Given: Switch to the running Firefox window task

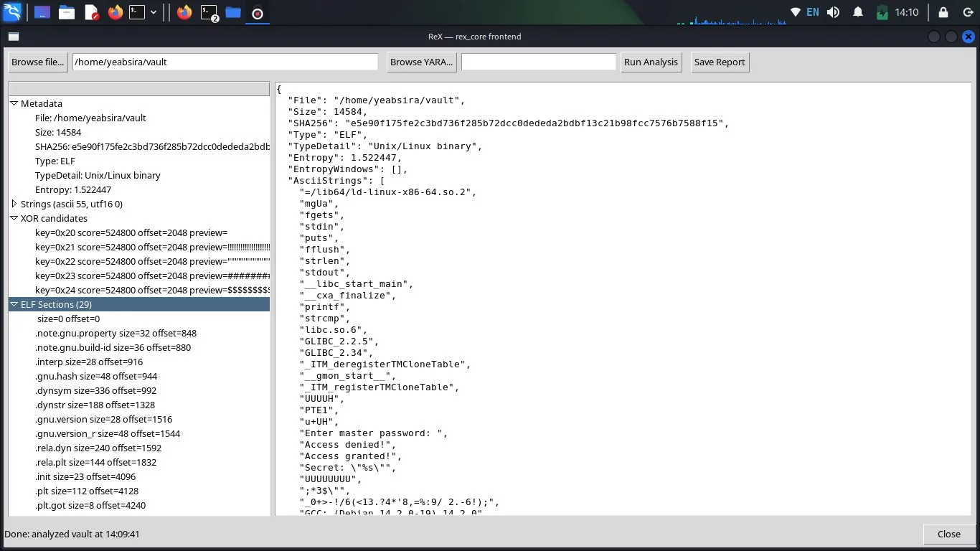Looking at the screenshot, I should pyautogui.click(x=184, y=12).
